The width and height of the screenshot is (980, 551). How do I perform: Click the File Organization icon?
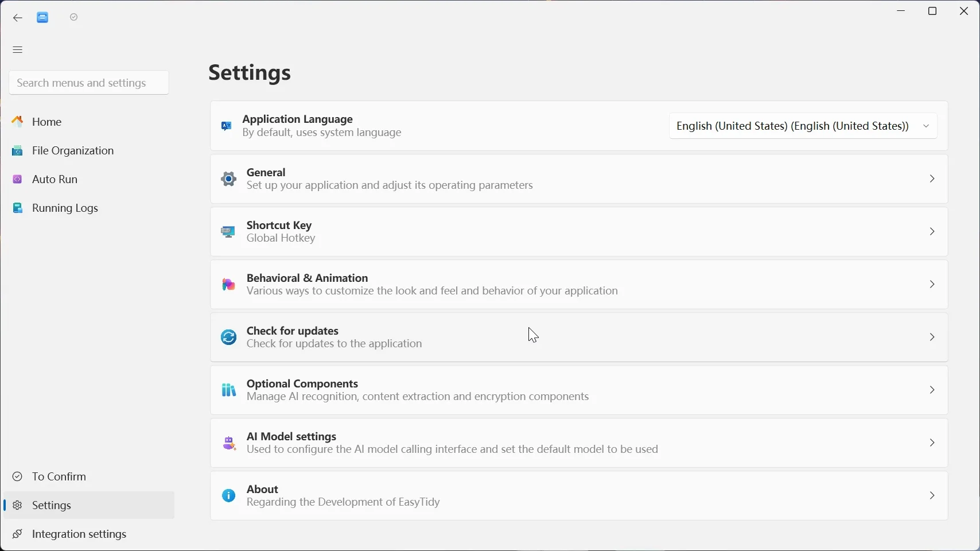18,151
